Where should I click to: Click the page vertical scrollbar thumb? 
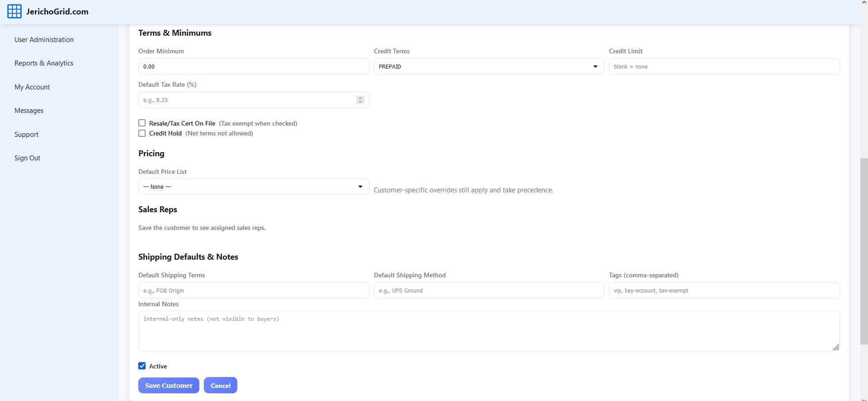[x=863, y=251]
